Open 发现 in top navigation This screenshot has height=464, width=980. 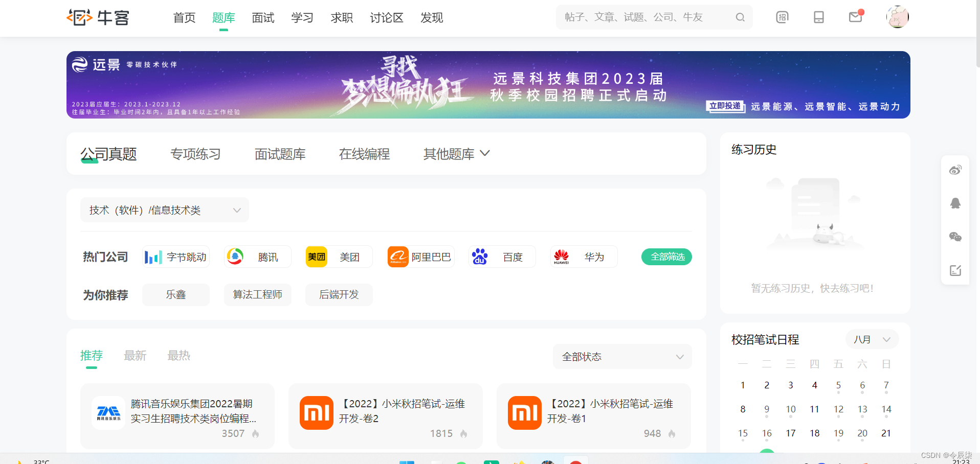tap(432, 18)
